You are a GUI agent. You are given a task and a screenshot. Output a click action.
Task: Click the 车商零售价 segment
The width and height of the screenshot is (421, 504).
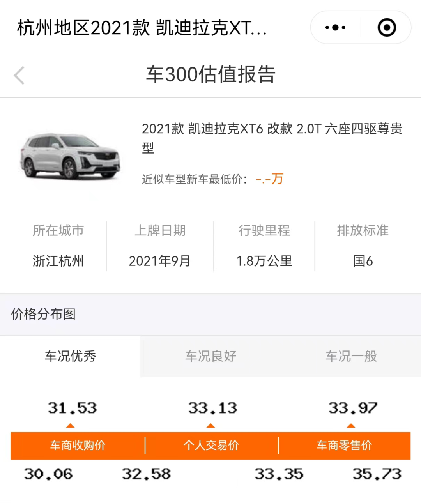point(345,445)
